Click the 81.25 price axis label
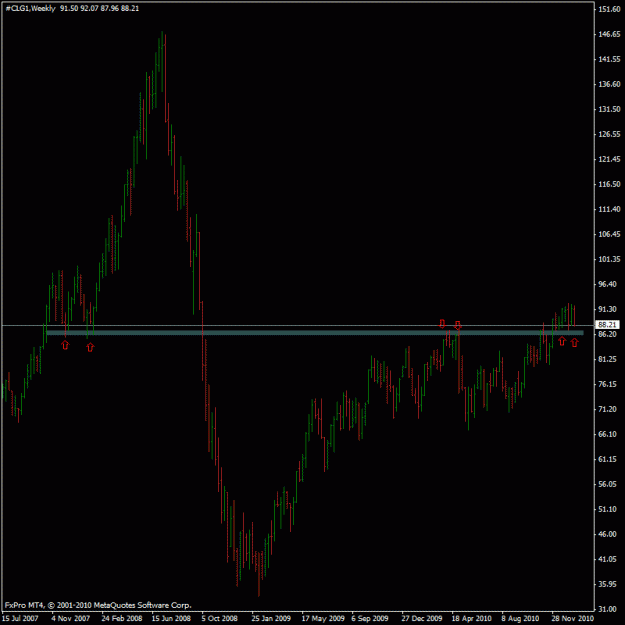Screen dimensions: 625x625 point(607,360)
